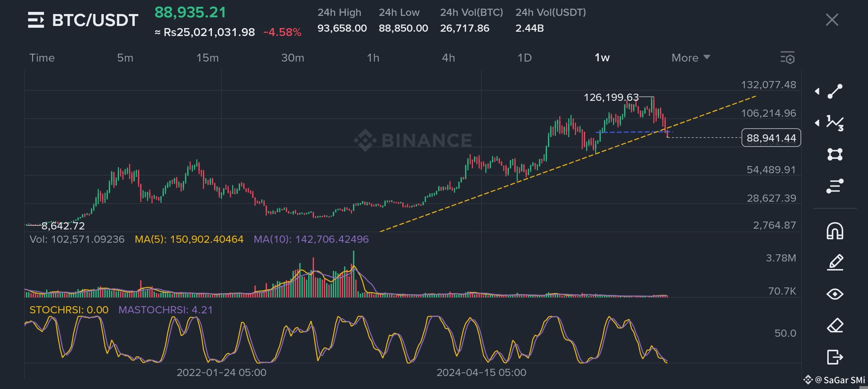868x389 pixels.
Task: Click the MA(5) volume indicator label
Action: (189, 239)
